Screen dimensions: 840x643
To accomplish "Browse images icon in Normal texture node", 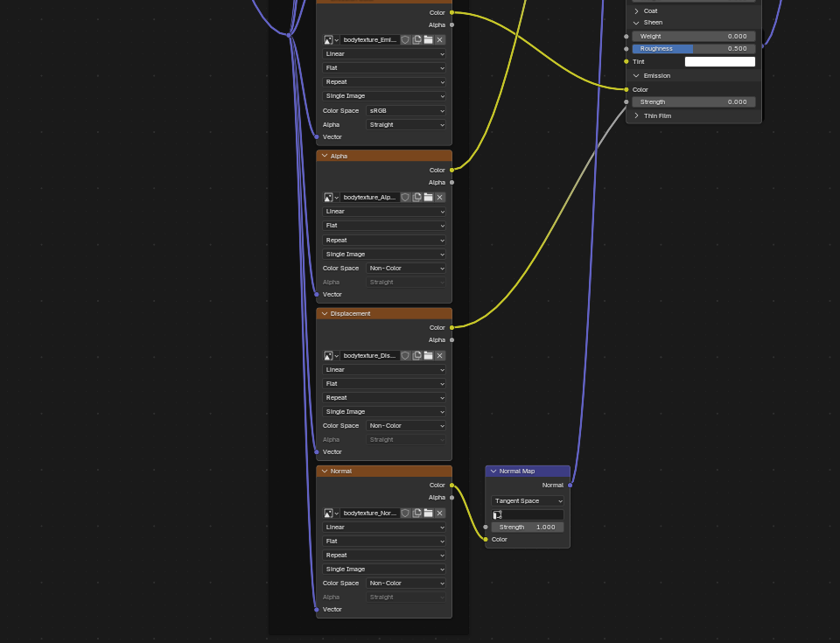I will pyautogui.click(x=331, y=513).
